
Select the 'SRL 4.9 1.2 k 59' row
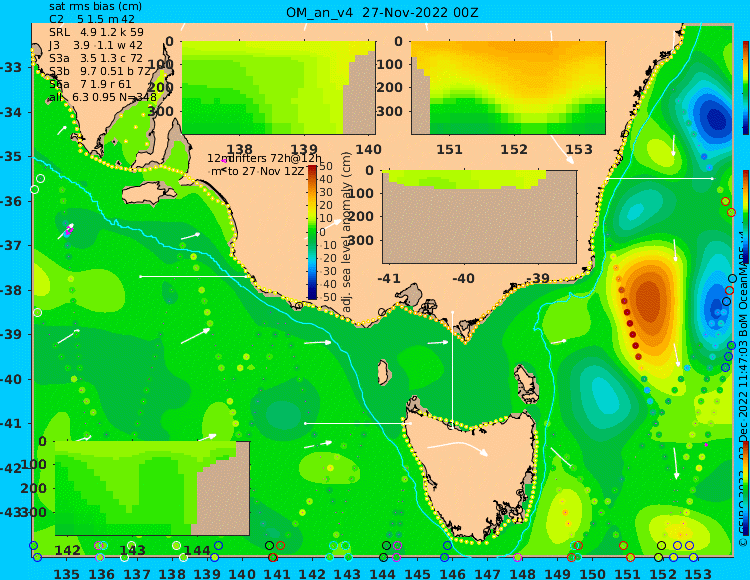click(x=96, y=33)
